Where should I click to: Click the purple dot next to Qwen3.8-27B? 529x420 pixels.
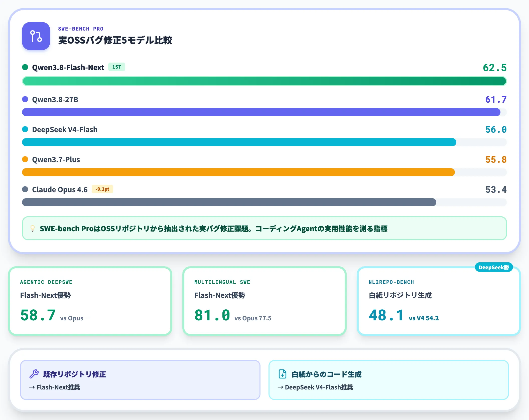pyautogui.click(x=25, y=99)
